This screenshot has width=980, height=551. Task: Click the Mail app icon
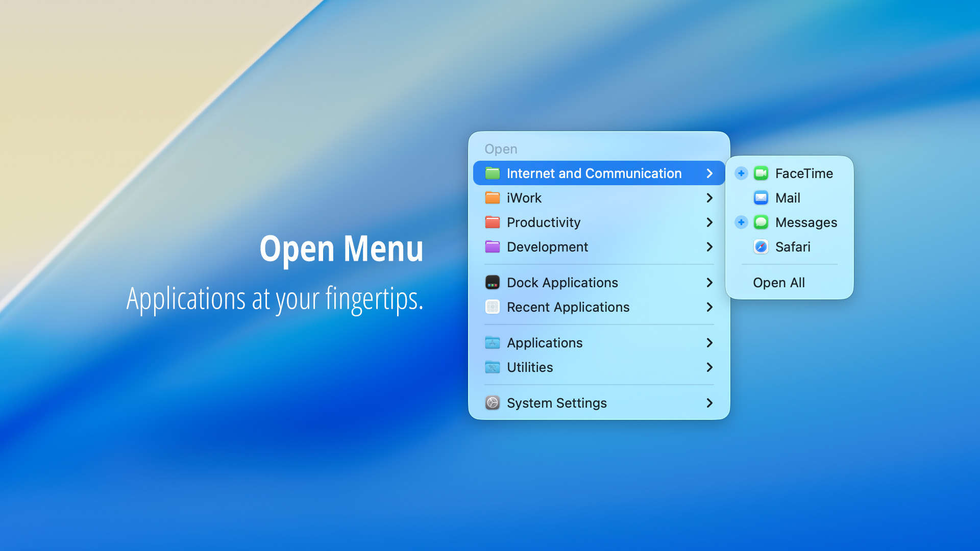pyautogui.click(x=761, y=198)
